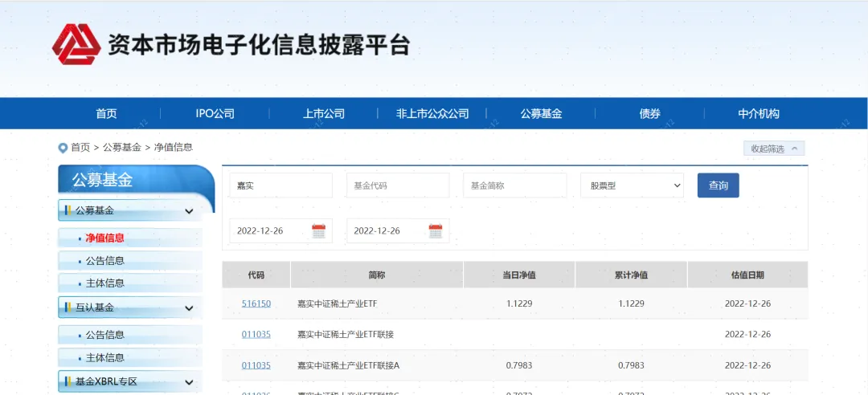Expand the 基金XBRL专区 sidebar section
Image resolution: width=868 pixels, height=395 pixels.
[x=189, y=381]
